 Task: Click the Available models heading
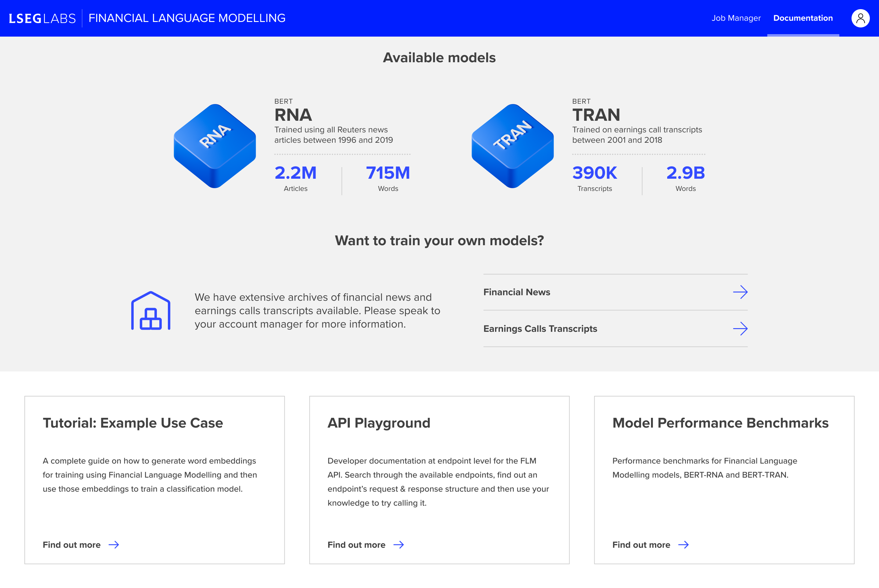click(x=439, y=57)
